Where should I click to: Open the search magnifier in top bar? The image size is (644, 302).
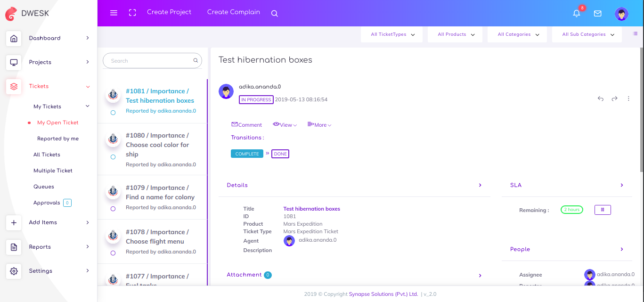click(274, 14)
